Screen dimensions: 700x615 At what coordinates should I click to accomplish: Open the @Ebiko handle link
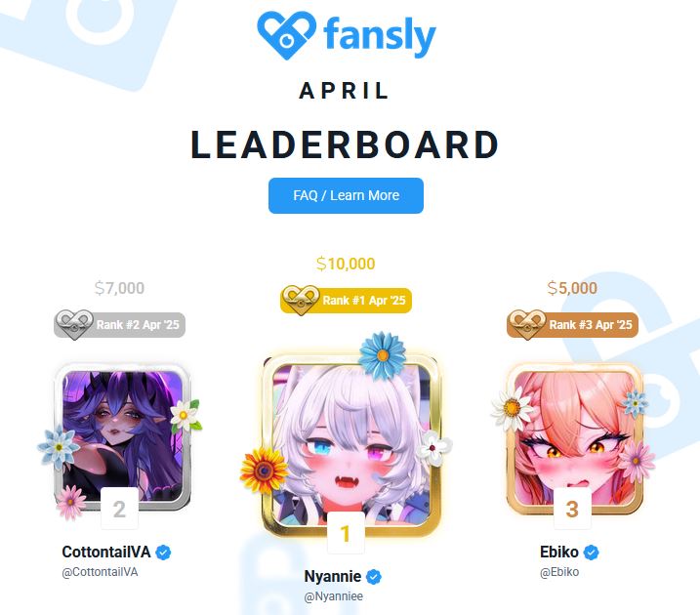(559, 572)
